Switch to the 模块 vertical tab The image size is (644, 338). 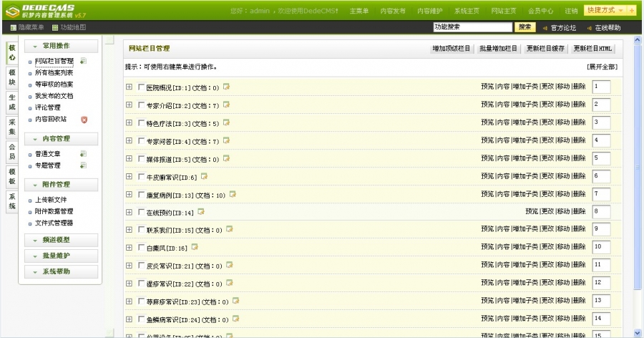coord(12,77)
